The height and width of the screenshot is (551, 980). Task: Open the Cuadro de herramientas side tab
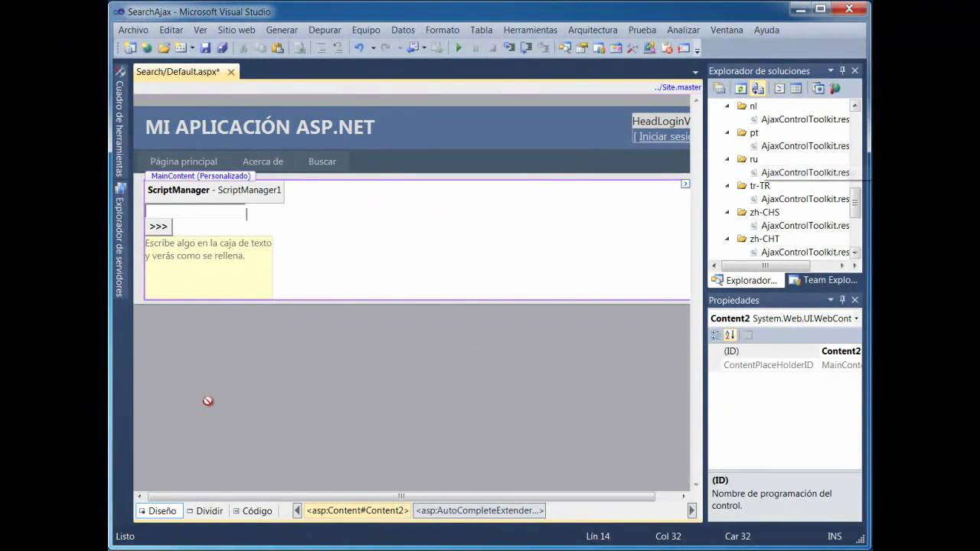(x=120, y=122)
